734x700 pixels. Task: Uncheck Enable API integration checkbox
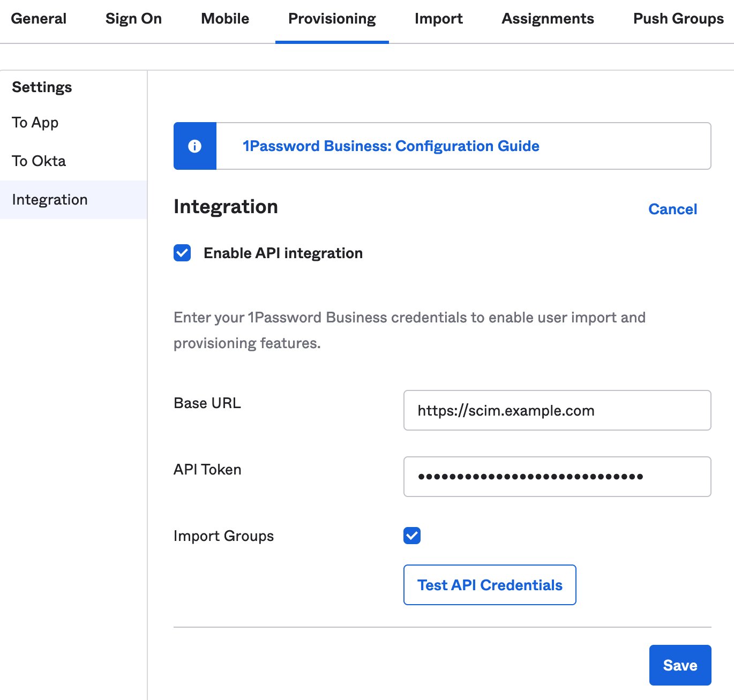182,253
